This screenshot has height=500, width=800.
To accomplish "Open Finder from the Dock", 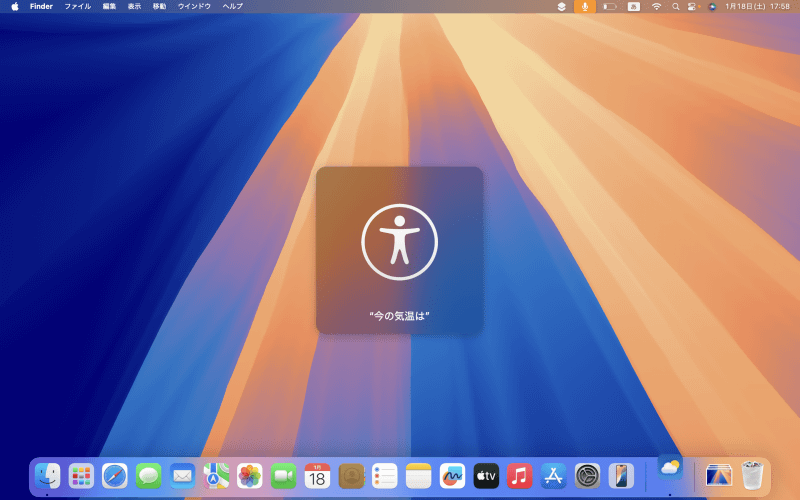I will point(47,476).
